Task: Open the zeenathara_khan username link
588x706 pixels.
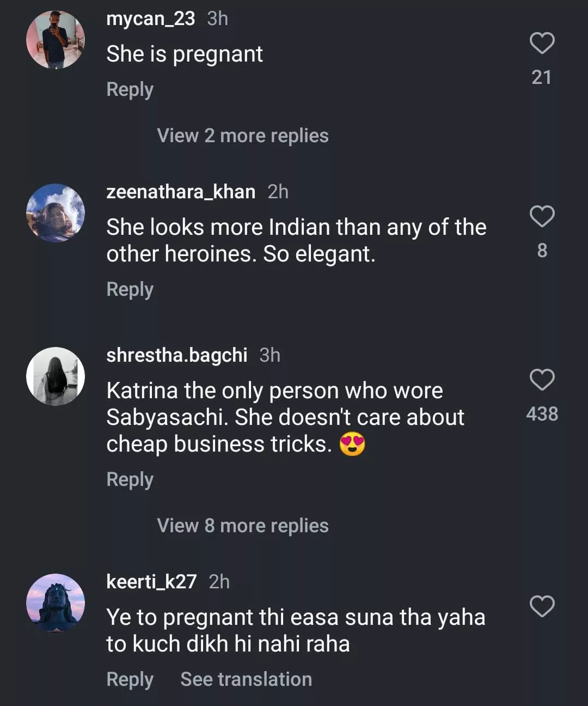Action: [181, 192]
